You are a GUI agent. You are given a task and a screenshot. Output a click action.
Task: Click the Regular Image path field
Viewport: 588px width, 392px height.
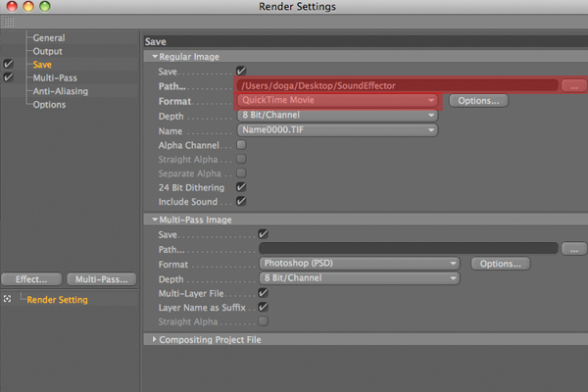(398, 86)
